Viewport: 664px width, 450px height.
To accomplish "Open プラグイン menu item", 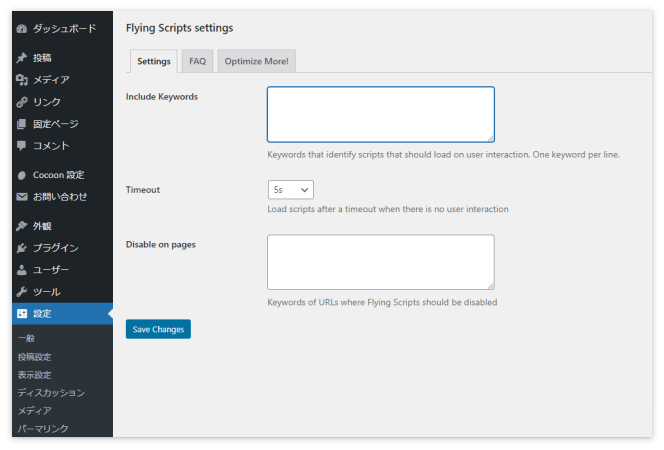I will click(x=56, y=248).
